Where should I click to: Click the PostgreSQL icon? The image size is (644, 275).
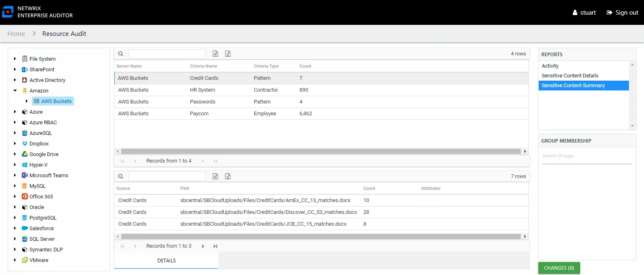(x=25, y=218)
